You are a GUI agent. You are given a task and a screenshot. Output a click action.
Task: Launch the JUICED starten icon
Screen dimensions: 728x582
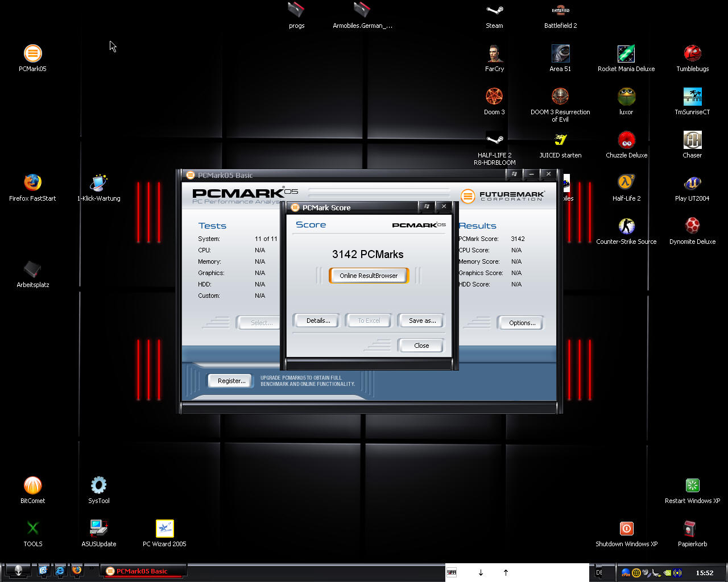click(x=560, y=140)
